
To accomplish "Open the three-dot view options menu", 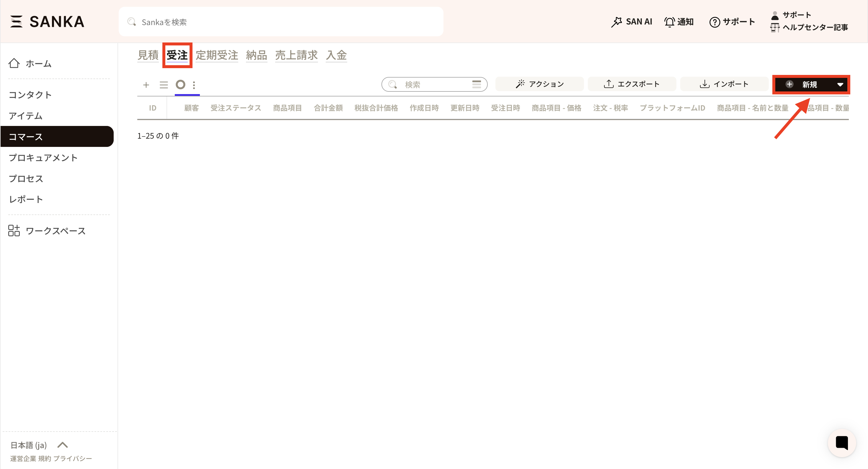I will tap(194, 85).
